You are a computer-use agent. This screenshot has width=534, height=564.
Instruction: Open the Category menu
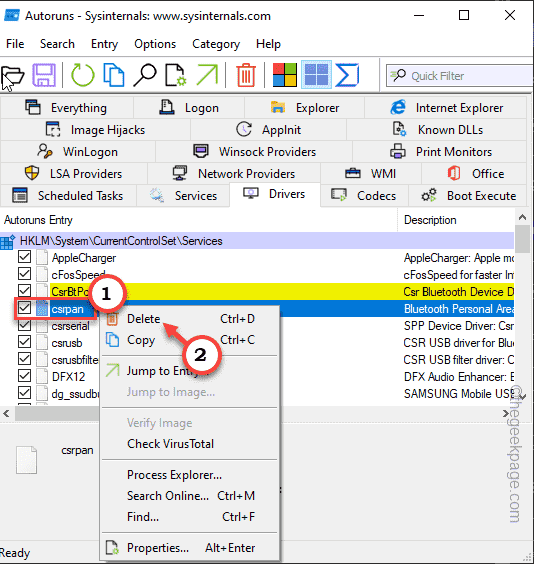pos(216,44)
